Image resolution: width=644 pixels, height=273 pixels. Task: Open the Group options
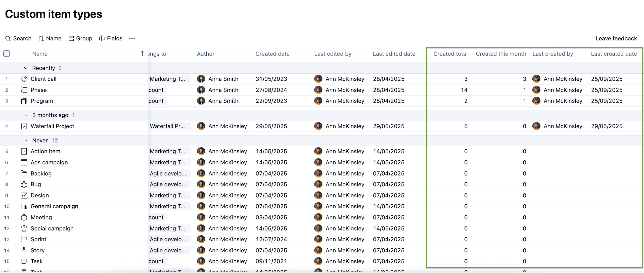click(80, 38)
